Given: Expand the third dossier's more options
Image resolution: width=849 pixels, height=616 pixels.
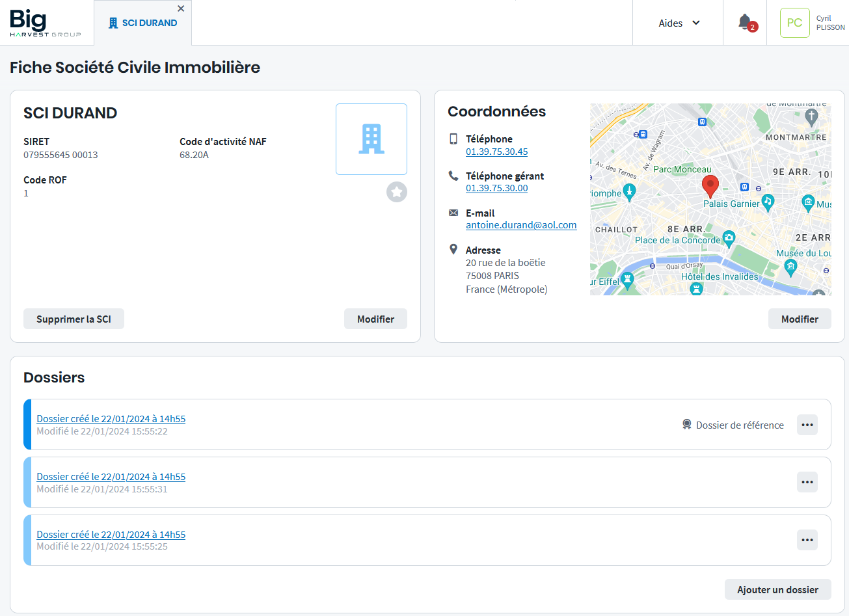Looking at the screenshot, I should click(x=807, y=540).
